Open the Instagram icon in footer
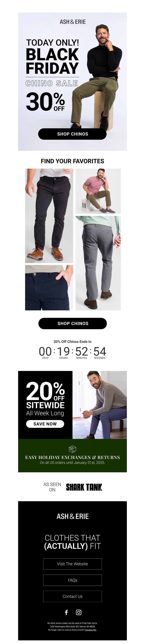145x644 pixels. (79, 612)
